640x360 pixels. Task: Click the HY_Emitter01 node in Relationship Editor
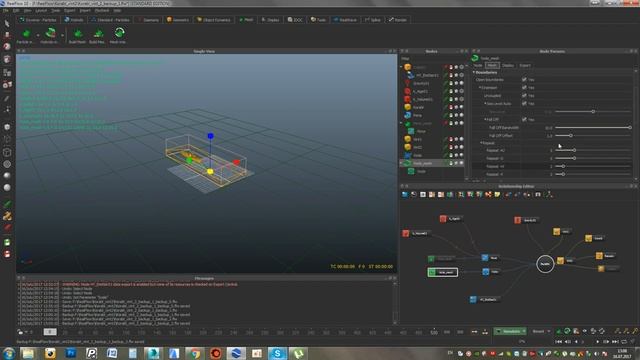pyautogui.click(x=484, y=299)
